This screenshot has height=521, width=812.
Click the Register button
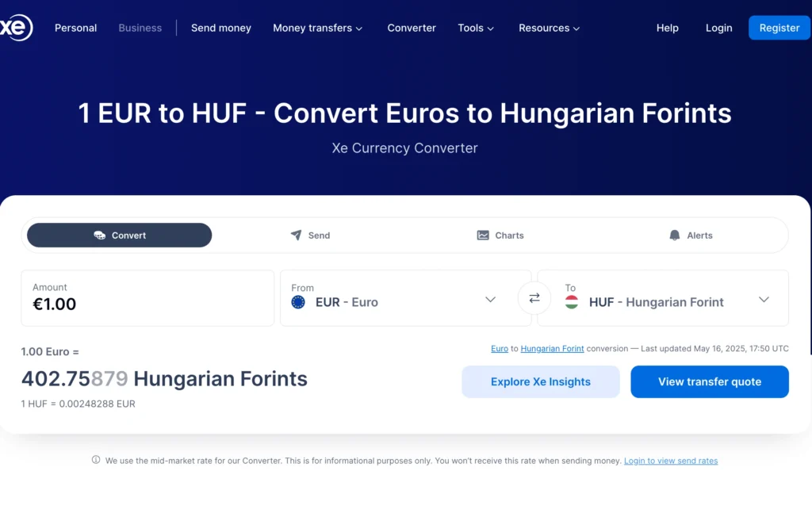[779, 28]
